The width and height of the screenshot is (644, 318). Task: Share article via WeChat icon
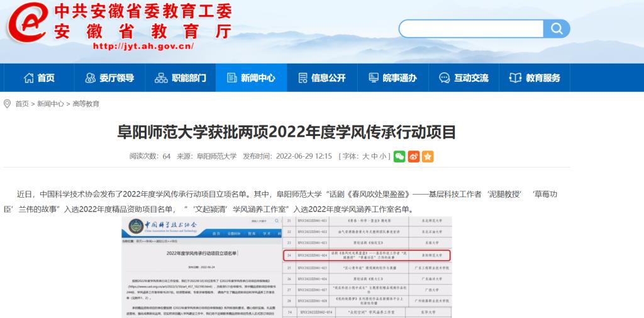click(399, 156)
